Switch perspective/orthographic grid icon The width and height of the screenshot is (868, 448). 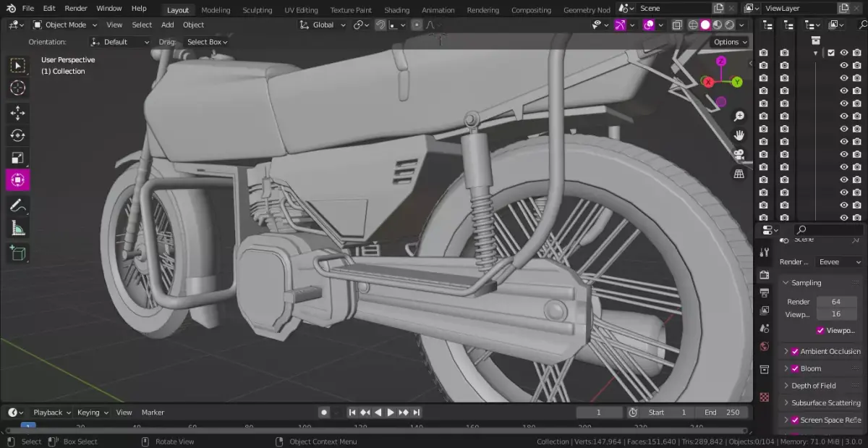click(x=739, y=174)
